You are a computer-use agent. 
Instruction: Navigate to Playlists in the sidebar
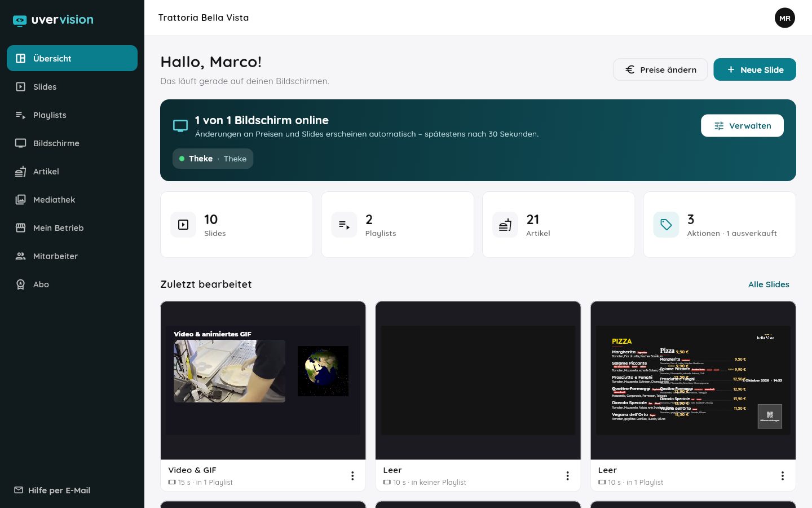72,115
